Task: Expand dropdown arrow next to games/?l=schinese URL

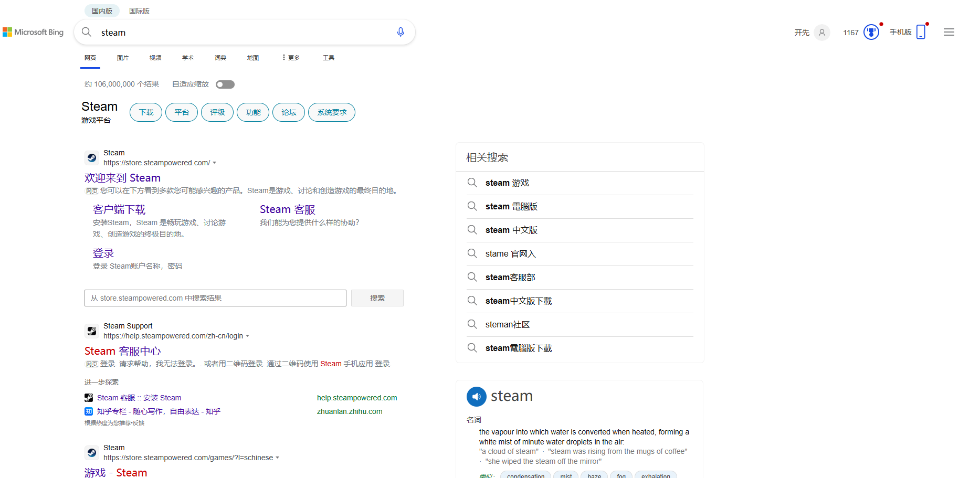Action: point(277,458)
